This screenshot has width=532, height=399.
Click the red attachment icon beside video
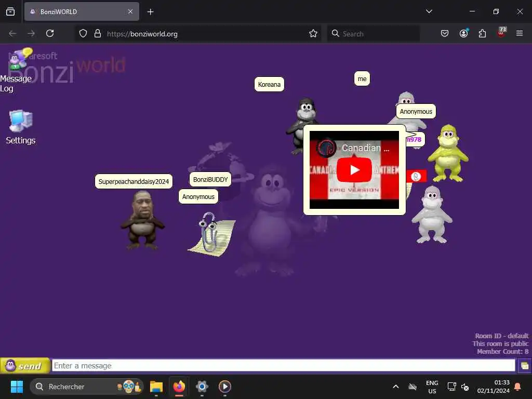(x=416, y=177)
